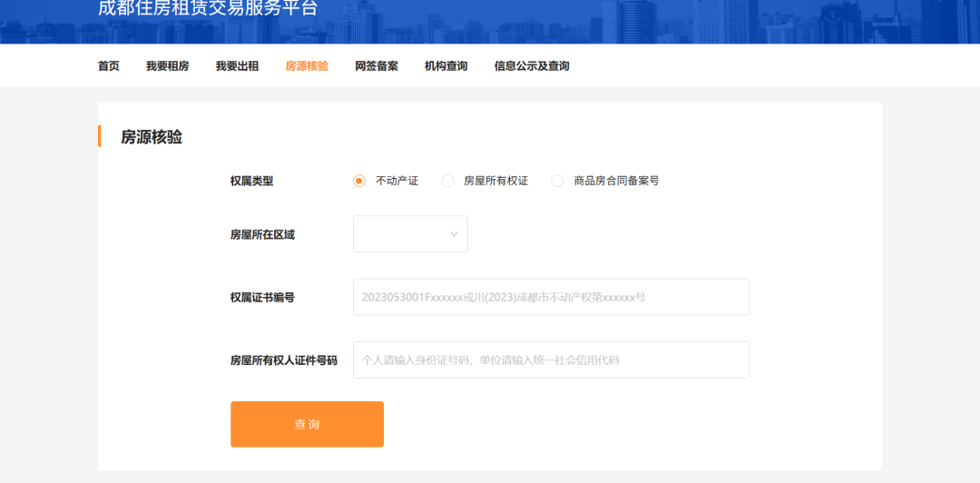Select the 房源核验 navigation tab
The height and width of the screenshot is (483, 980).
(x=307, y=65)
